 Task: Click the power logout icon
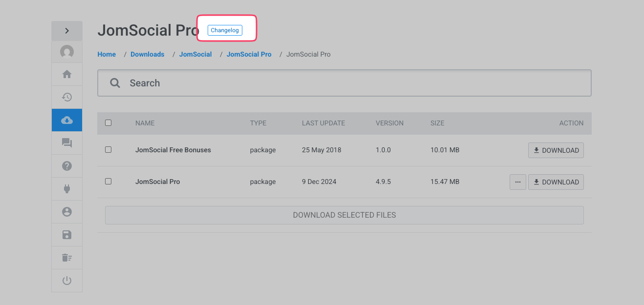point(67,281)
